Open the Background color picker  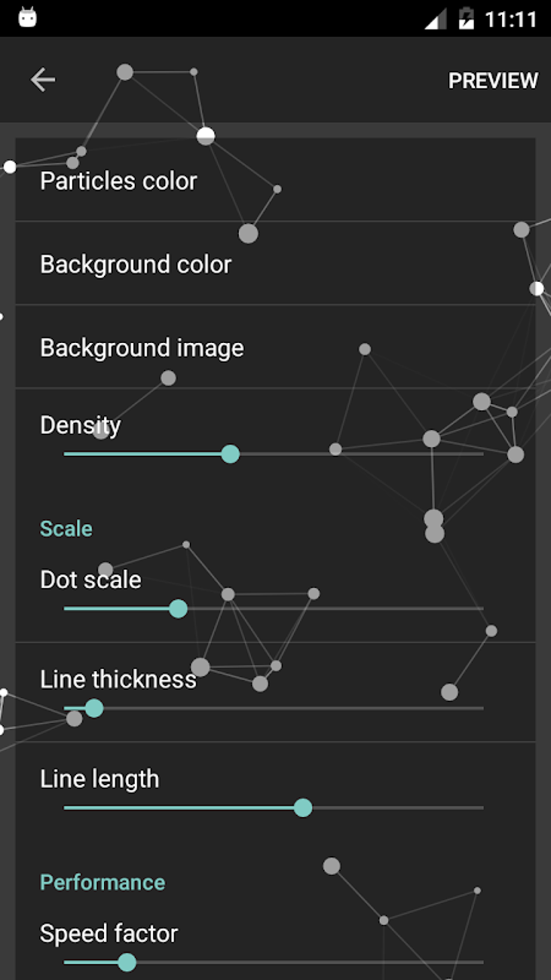point(136,264)
